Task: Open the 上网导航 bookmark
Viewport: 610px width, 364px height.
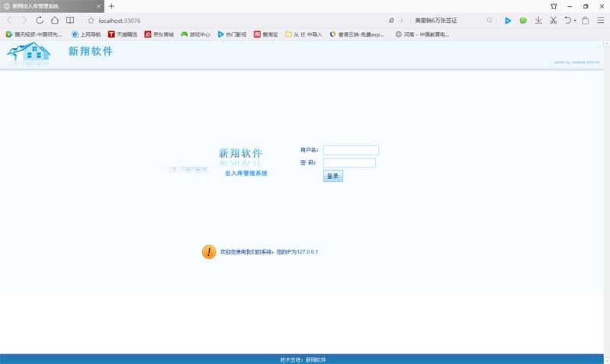Action: click(x=86, y=34)
